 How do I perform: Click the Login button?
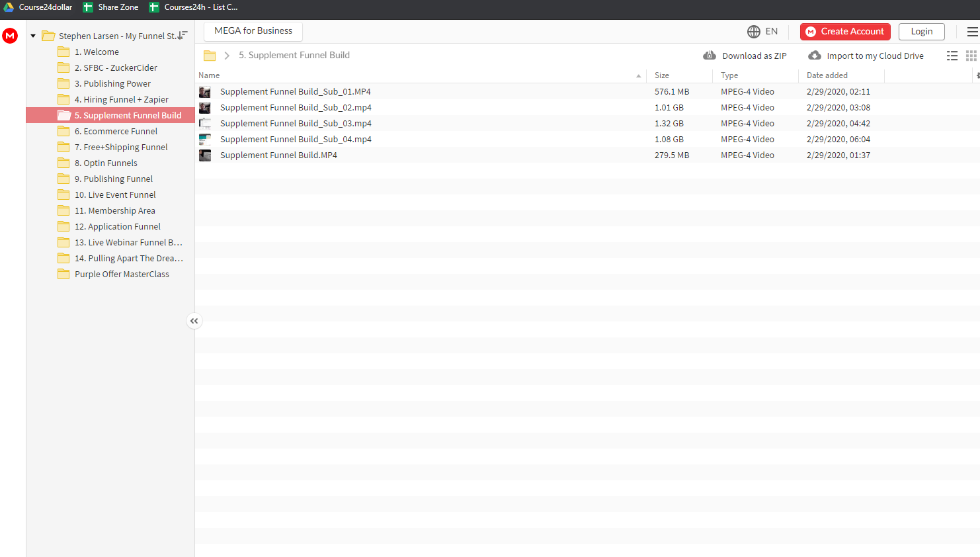(922, 32)
